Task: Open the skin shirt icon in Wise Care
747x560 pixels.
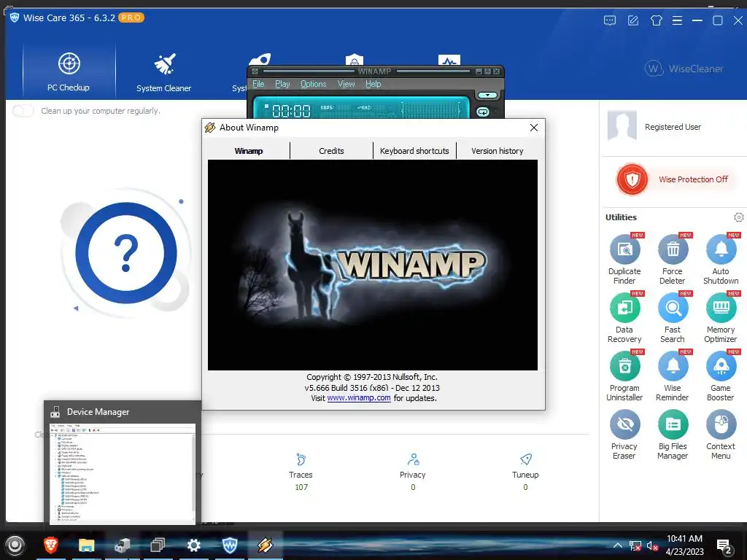Action: [x=657, y=20]
